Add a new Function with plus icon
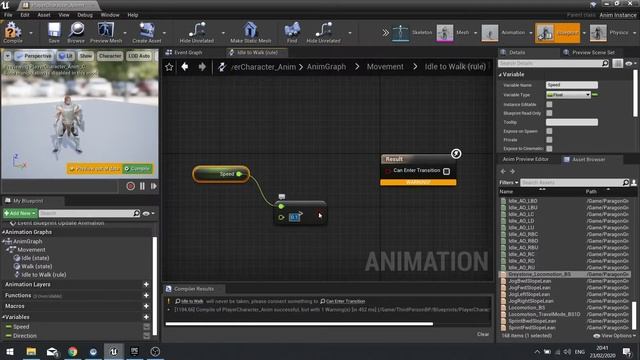The width and height of the screenshot is (640, 360). pyautogui.click(x=146, y=295)
